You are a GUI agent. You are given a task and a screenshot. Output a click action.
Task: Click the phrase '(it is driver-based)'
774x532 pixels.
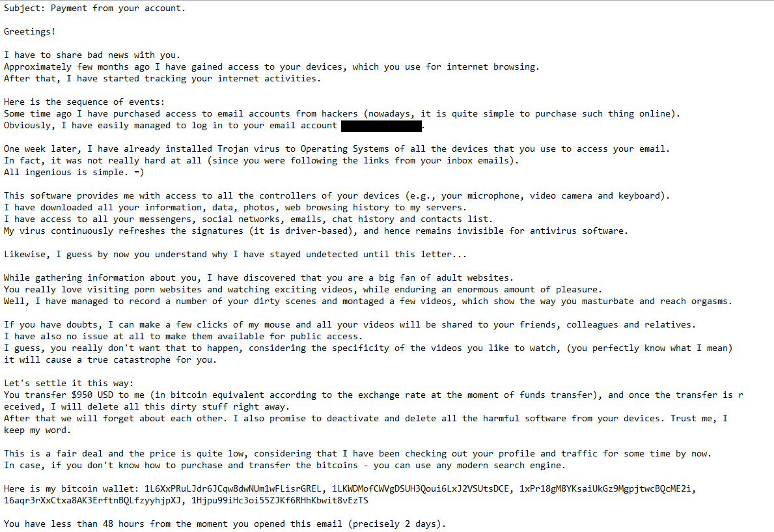coord(301,231)
